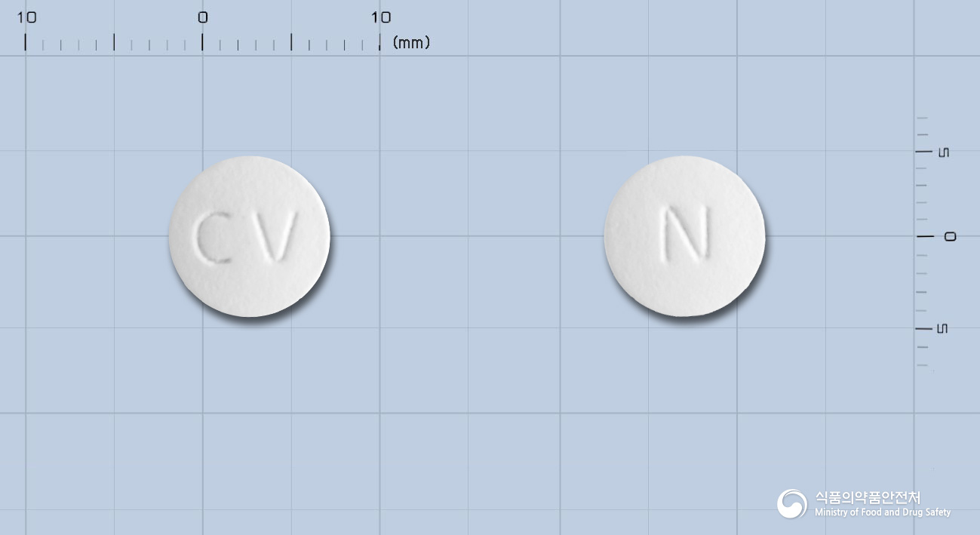This screenshot has height=535, width=980.
Task: Click the leftmost tick on the top ruler
Action: point(26,42)
